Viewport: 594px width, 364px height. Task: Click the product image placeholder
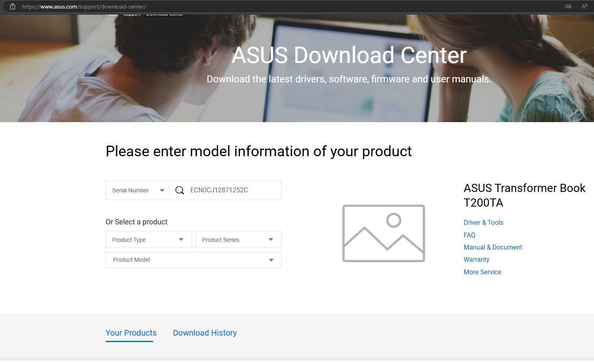pyautogui.click(x=384, y=233)
